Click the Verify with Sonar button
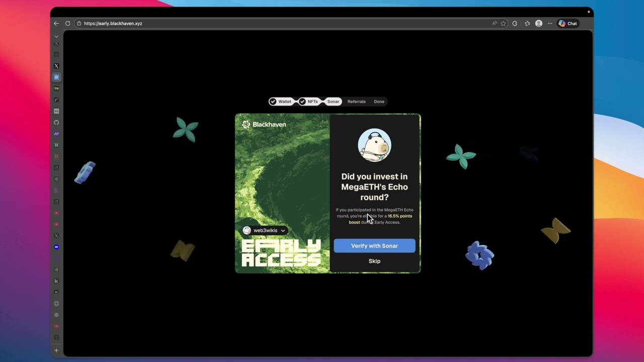 (x=374, y=246)
